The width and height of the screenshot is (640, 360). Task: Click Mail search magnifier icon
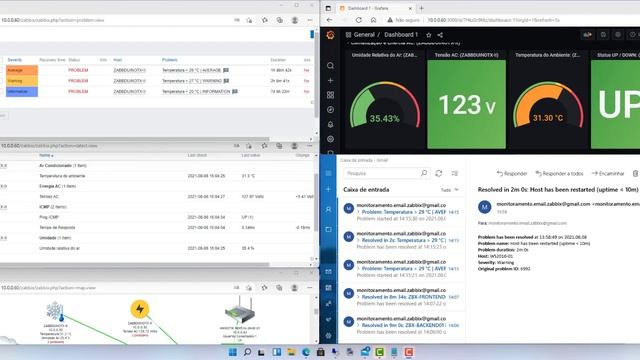424,173
